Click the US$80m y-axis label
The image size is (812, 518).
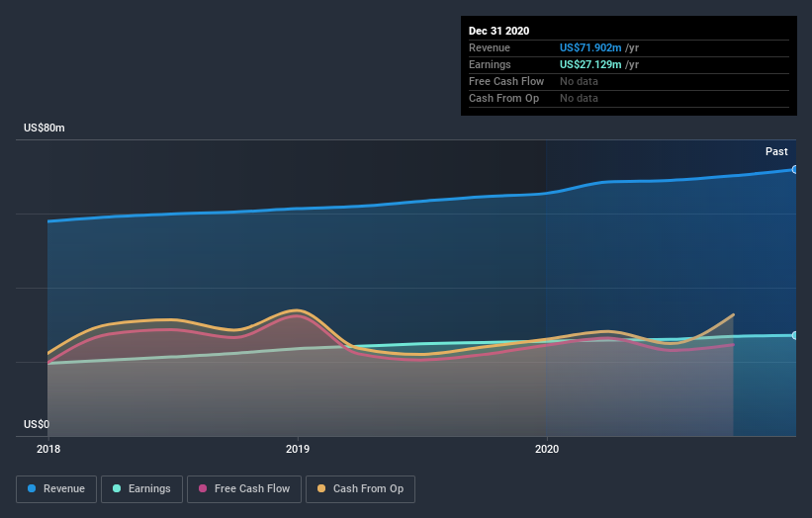click(x=45, y=128)
